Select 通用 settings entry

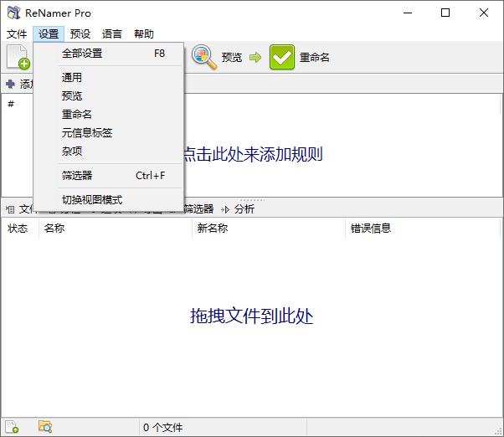[109, 78]
